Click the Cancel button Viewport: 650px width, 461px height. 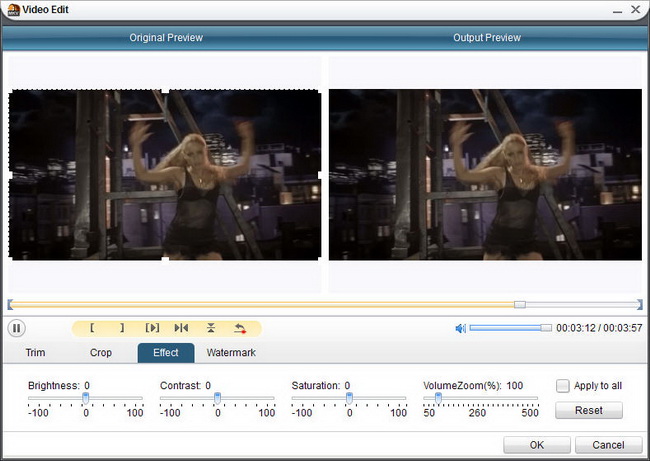pyautogui.click(x=608, y=445)
